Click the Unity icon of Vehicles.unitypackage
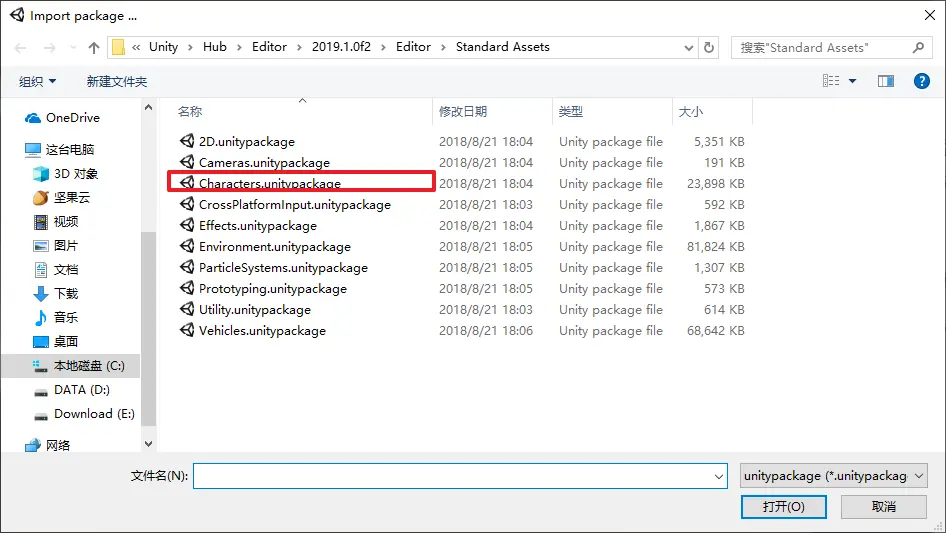This screenshot has height=533, width=946. point(187,330)
